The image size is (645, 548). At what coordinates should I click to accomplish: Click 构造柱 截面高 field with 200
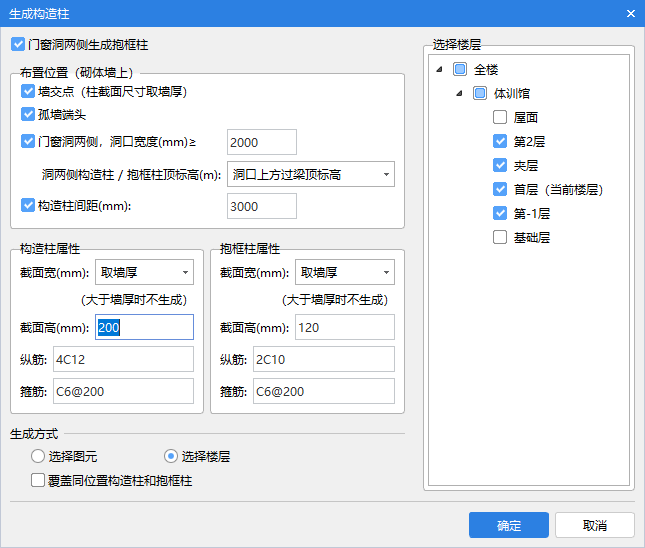click(144, 327)
